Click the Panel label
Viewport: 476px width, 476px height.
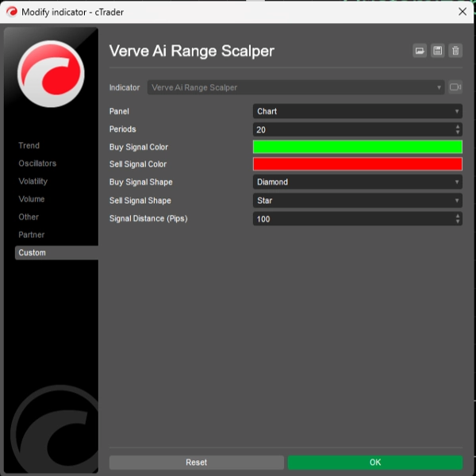(x=119, y=111)
